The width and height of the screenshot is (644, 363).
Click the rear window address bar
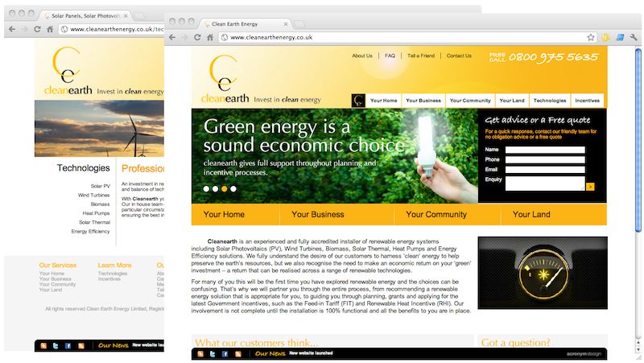click(x=111, y=29)
